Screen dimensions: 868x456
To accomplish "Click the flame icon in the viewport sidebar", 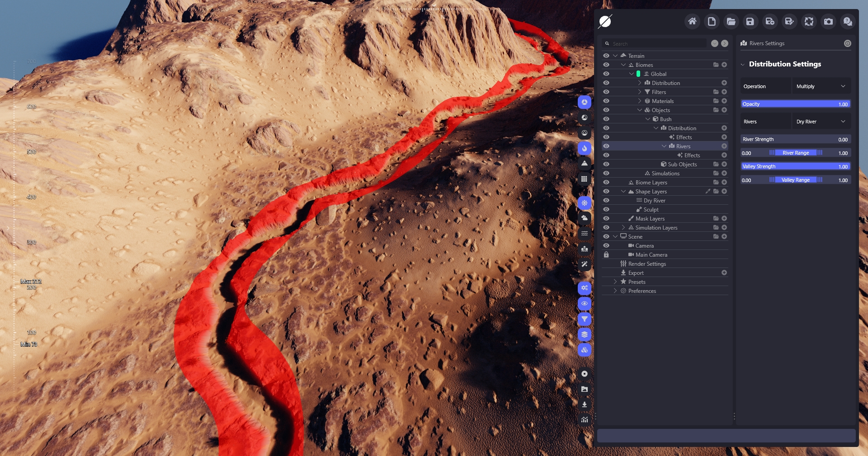I will click(585, 148).
